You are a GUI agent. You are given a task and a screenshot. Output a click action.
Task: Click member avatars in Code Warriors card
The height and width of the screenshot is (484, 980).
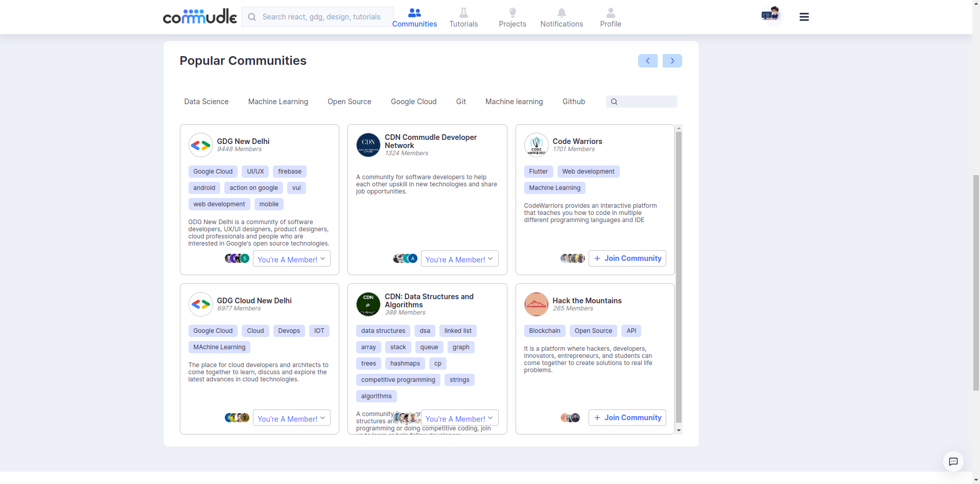pyautogui.click(x=573, y=258)
